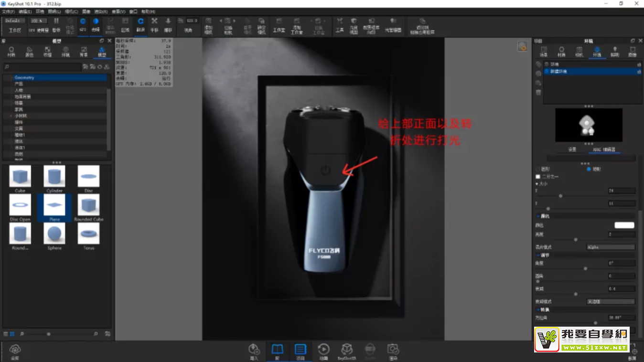Open the 导入 import icon in bottom bar
Screen dimensions: 644x362
point(254,351)
